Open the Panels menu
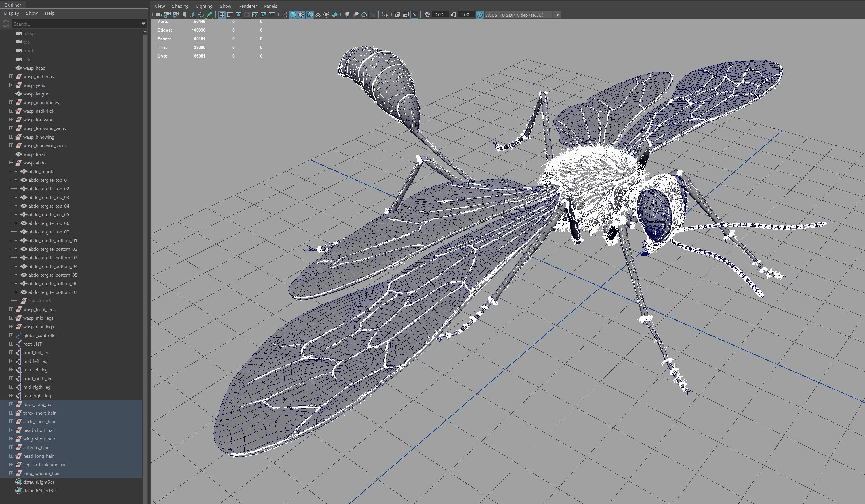Image resolution: width=865 pixels, height=504 pixels. coord(270,6)
